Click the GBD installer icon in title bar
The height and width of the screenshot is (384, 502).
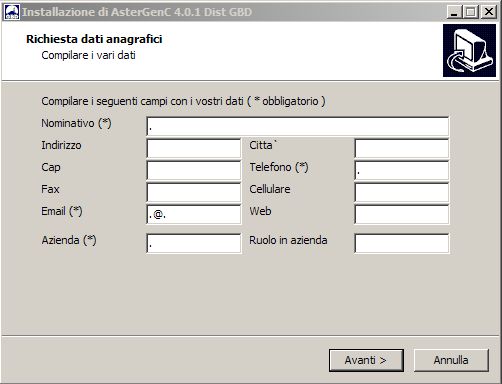(x=11, y=12)
